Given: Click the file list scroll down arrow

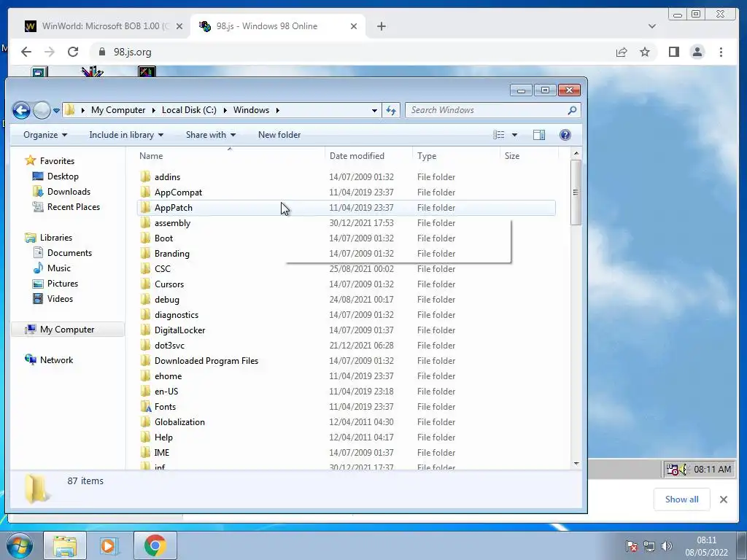Looking at the screenshot, I should tap(576, 463).
